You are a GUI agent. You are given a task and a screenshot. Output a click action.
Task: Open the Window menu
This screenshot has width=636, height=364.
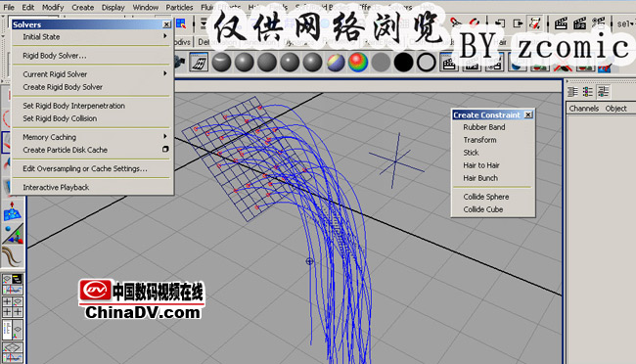pos(145,7)
